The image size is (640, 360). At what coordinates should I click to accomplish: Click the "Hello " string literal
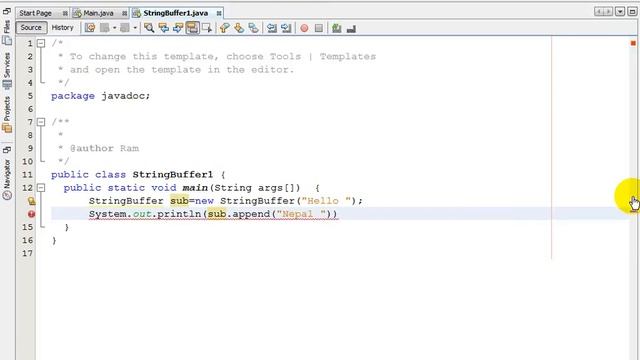click(326, 201)
